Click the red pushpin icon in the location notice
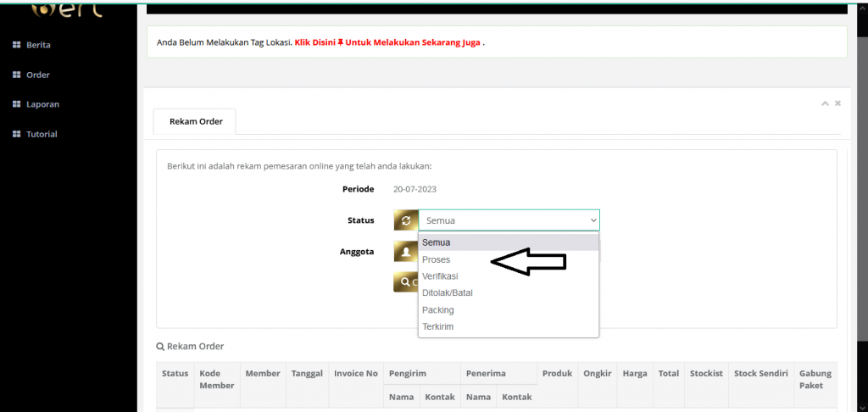 [x=340, y=42]
